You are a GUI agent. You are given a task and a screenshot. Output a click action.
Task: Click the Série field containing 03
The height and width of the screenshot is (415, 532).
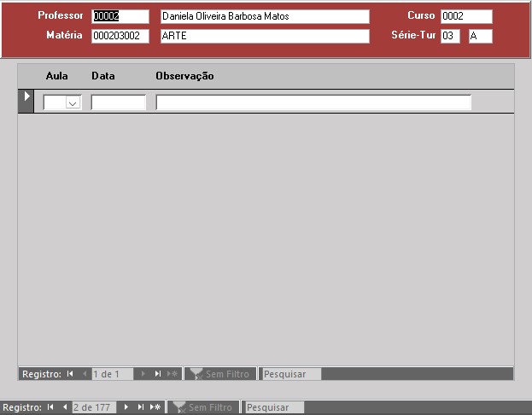(x=450, y=36)
